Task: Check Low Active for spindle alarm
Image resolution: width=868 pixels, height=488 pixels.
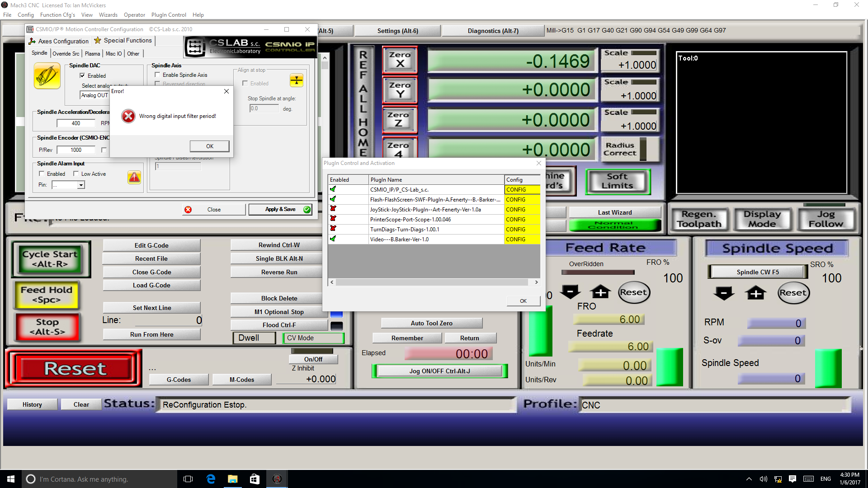Action: pyautogui.click(x=76, y=174)
